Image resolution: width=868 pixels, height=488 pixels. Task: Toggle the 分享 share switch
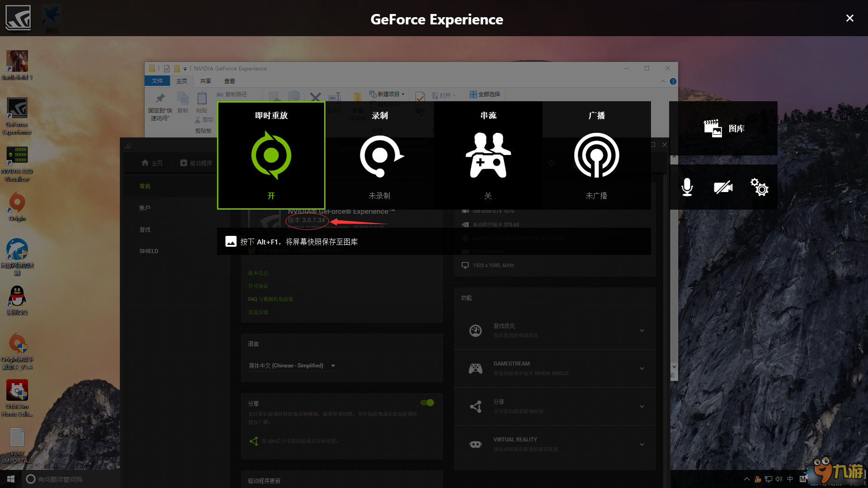(427, 403)
